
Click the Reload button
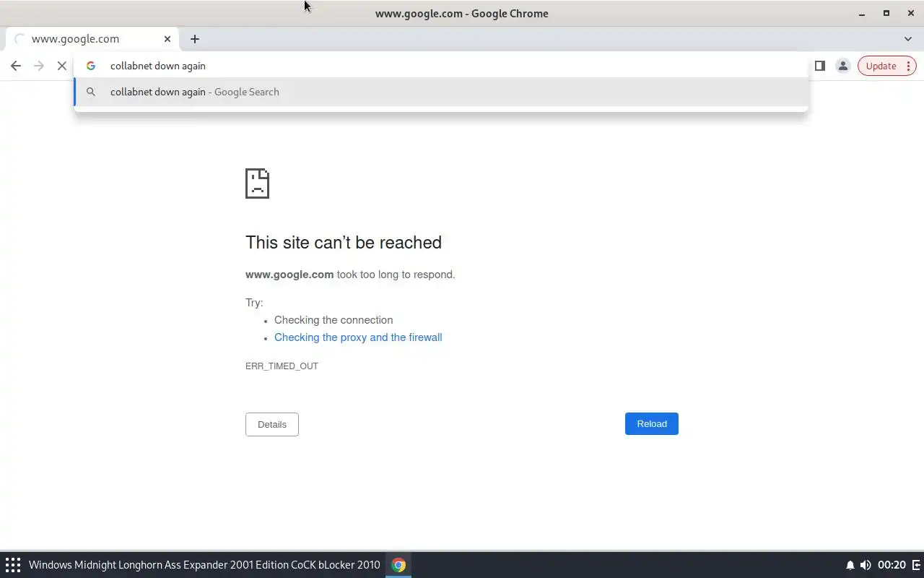click(652, 424)
